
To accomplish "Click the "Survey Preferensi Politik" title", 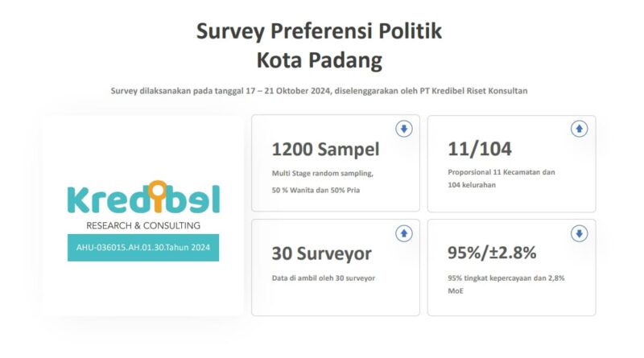I will coord(319,31).
